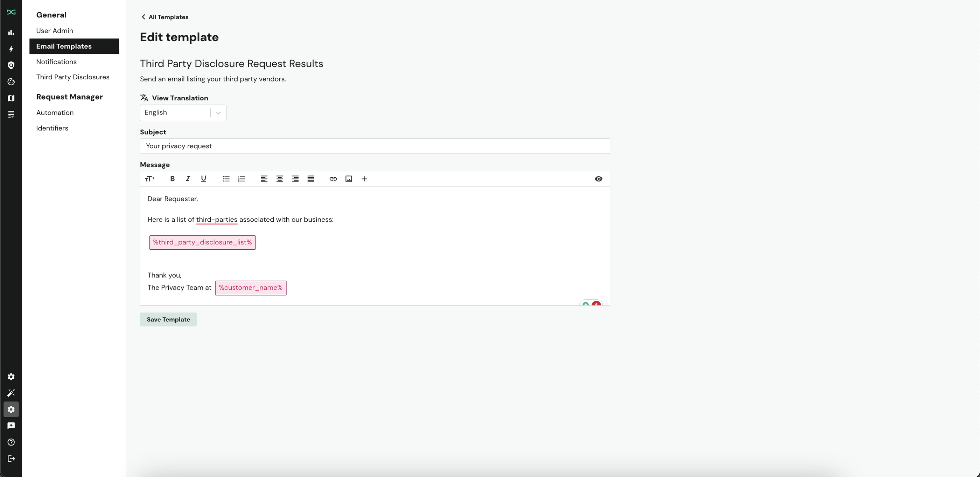
Task: Open Notifications settings
Action: pos(56,62)
